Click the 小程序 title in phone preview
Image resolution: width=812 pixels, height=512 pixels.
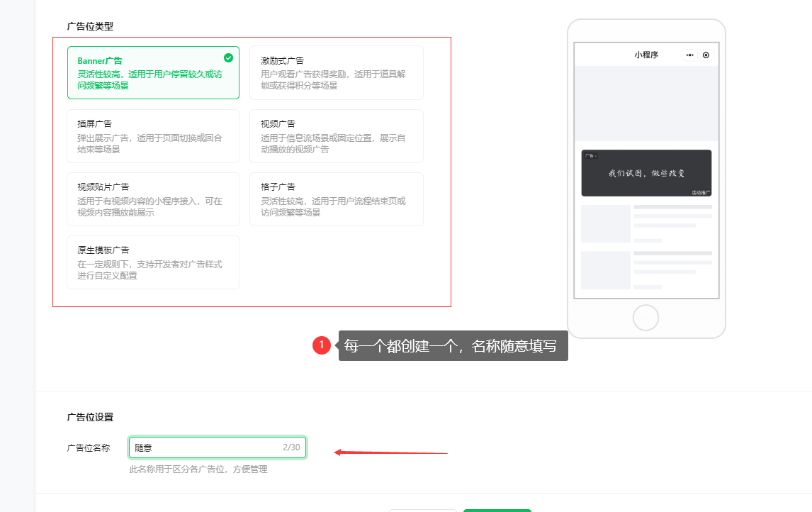(x=646, y=55)
